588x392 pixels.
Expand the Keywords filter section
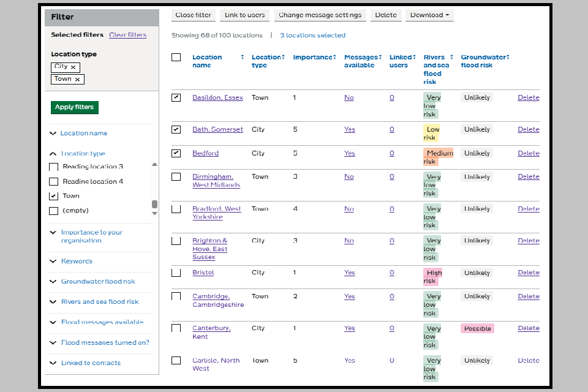77,261
